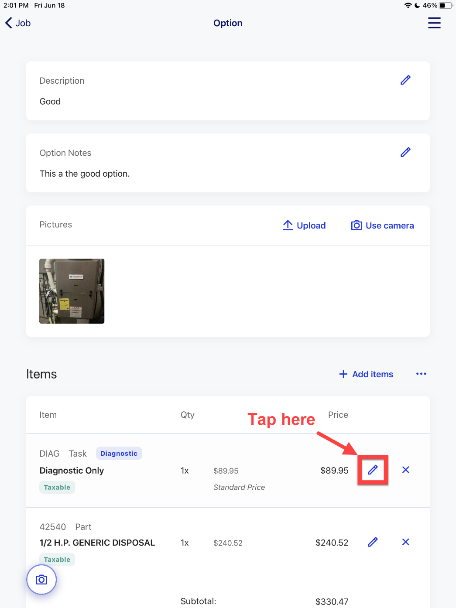Tap the Option page title
Viewport: 456px width, 608px height.
click(x=228, y=23)
